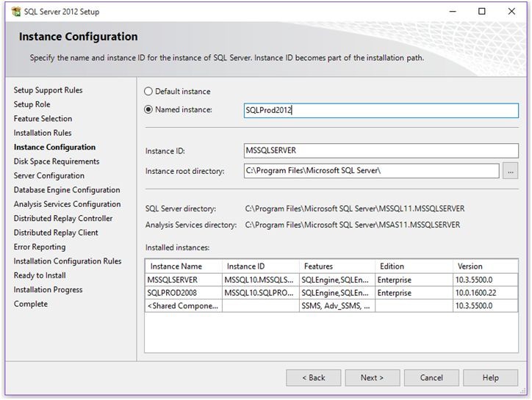
Task: Click the SSMS, Adv_SSMS features cell
Action: 337,306
